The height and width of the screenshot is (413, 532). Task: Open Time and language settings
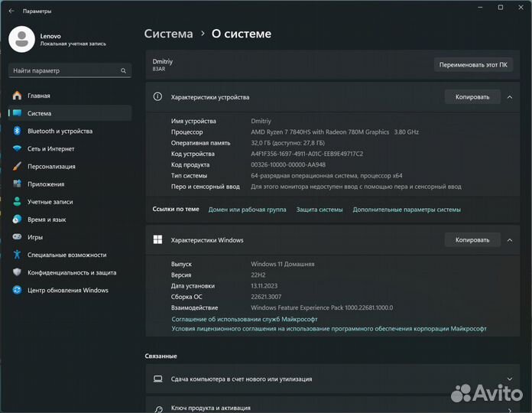coord(47,220)
